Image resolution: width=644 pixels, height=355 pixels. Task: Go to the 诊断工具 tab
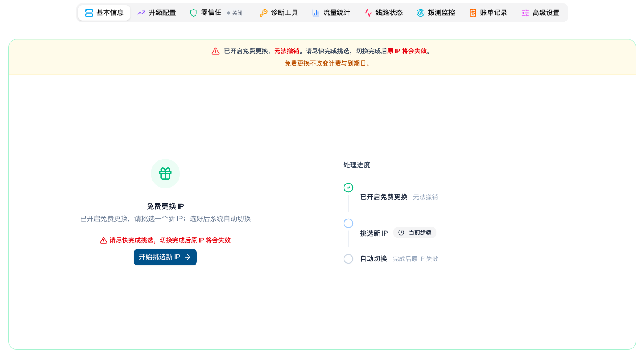click(279, 13)
